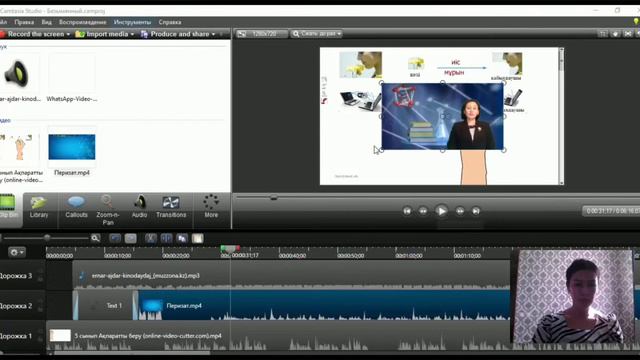Screen dimensions: 640x360
Task: Click the timeline playhead marker
Action: point(230,249)
